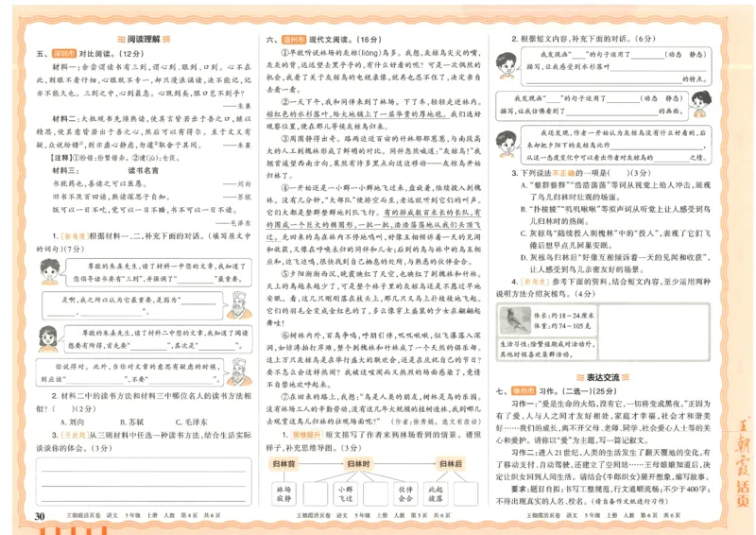Click the 体长 约18~24厘米 text
The image size is (756, 535).
coord(563,316)
